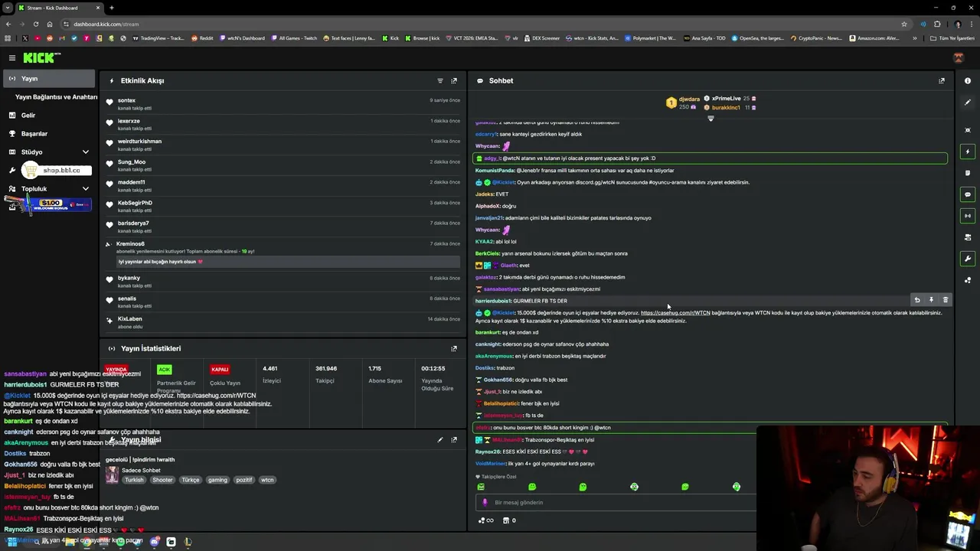980x551 pixels.
Task: Pop out the Yayın bilgisi panel
Action: 454,440
